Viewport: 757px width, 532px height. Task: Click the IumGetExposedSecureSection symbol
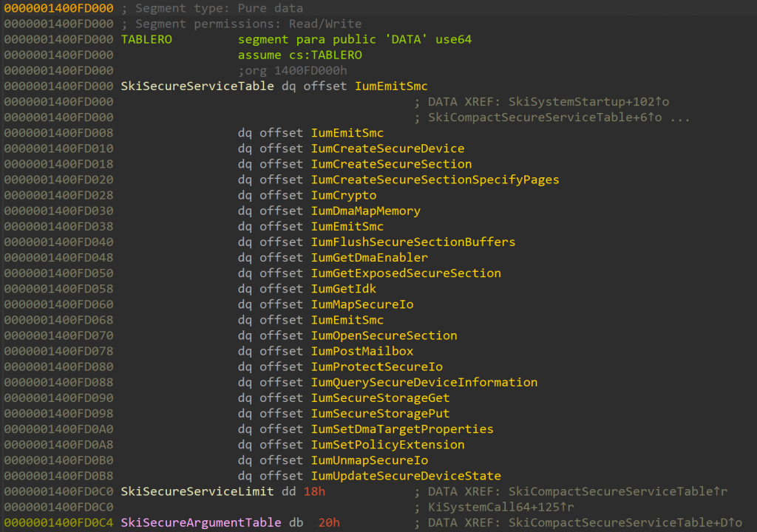pos(406,273)
